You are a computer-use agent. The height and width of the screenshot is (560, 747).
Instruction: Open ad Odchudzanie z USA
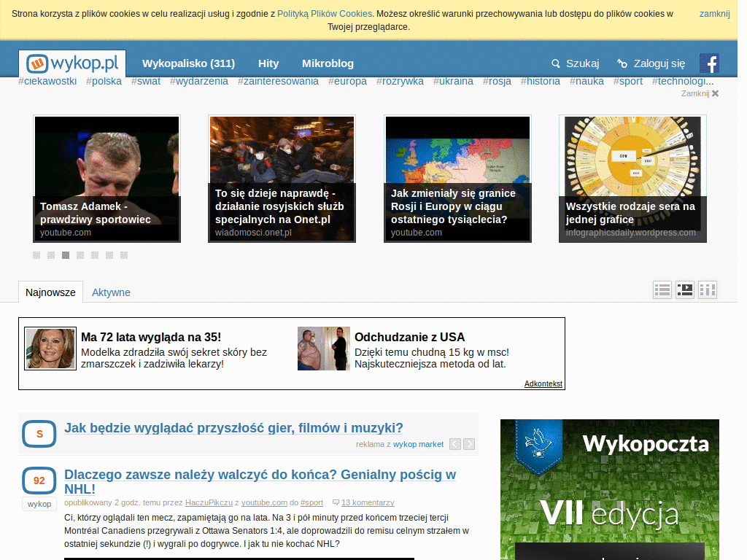(410, 337)
